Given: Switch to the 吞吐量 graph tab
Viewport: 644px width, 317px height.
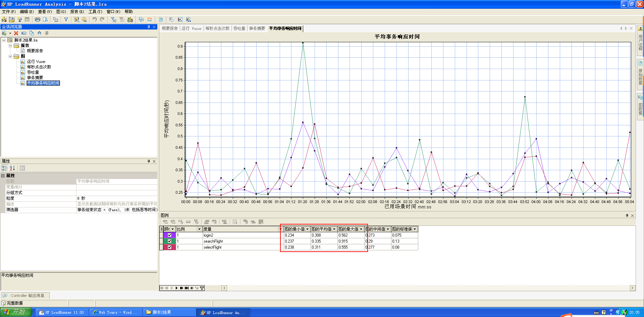Looking at the screenshot, I should point(239,28).
